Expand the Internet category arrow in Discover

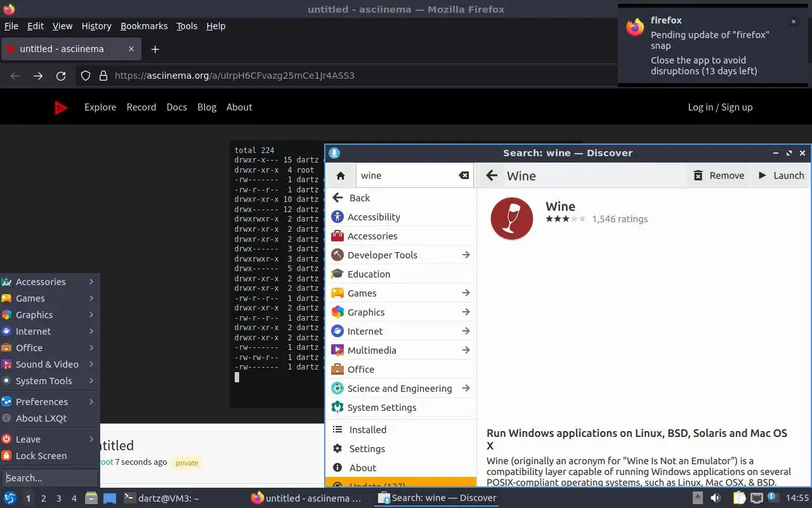point(466,331)
